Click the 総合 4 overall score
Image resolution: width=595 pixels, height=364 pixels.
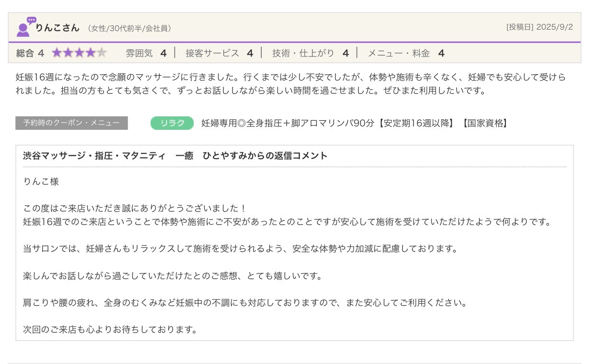pos(30,53)
